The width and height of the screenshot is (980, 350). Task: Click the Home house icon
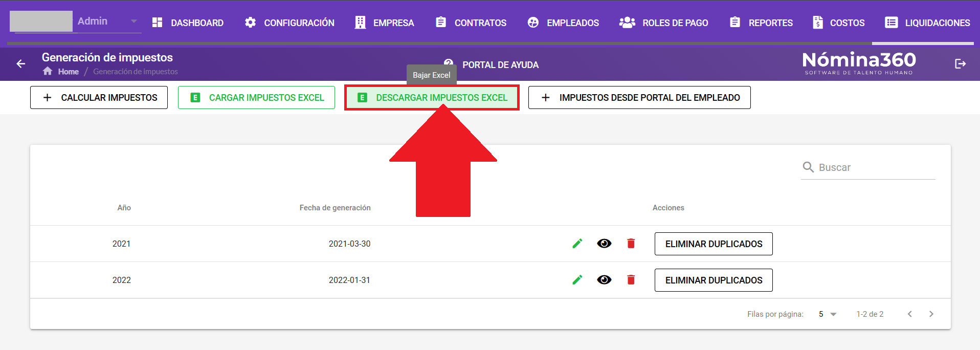coord(48,71)
